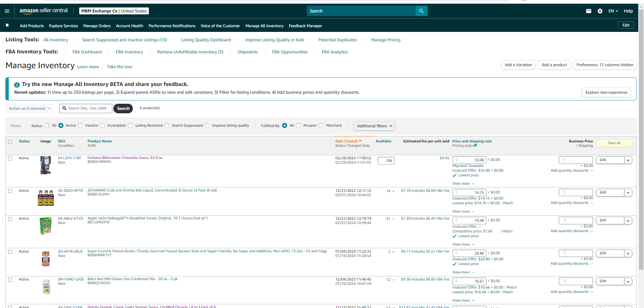This screenshot has height=308, width=644.
Task: Select the Incomplete status filter
Action: click(x=103, y=126)
